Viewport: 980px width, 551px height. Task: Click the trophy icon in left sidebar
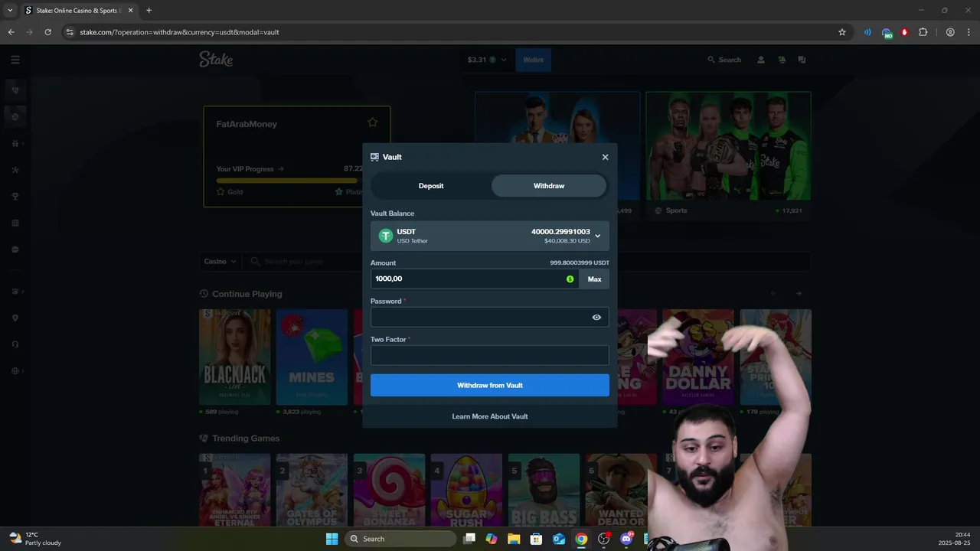(x=15, y=196)
